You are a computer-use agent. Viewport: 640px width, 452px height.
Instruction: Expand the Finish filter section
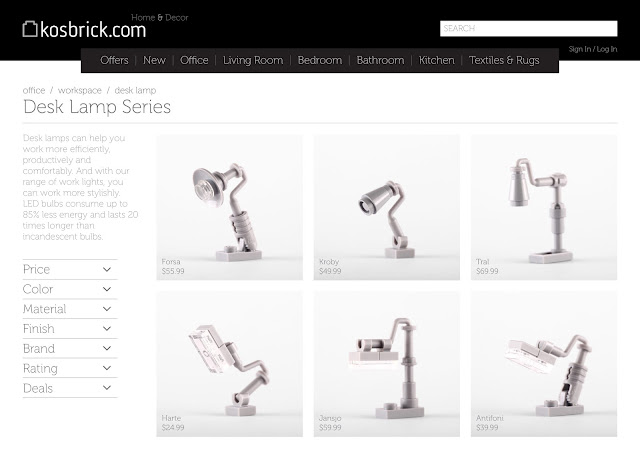tap(70, 329)
